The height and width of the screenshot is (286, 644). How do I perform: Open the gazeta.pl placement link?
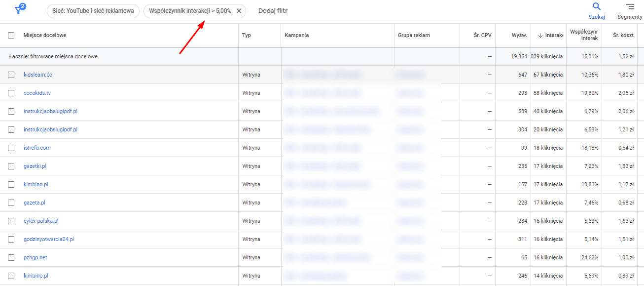click(x=35, y=203)
